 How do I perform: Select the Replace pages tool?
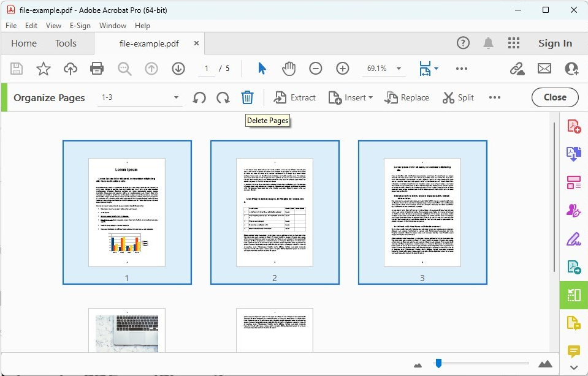click(407, 97)
